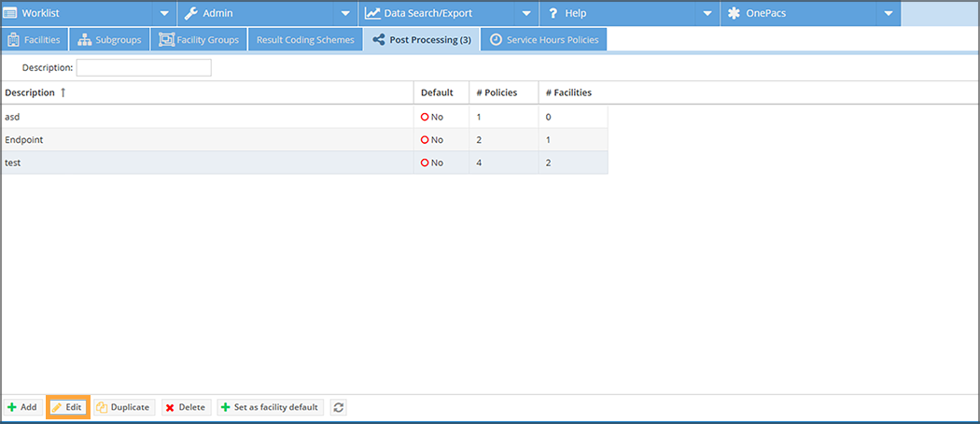Click the red Default indicator for asd
This screenshot has width=980, height=424.
tap(425, 118)
